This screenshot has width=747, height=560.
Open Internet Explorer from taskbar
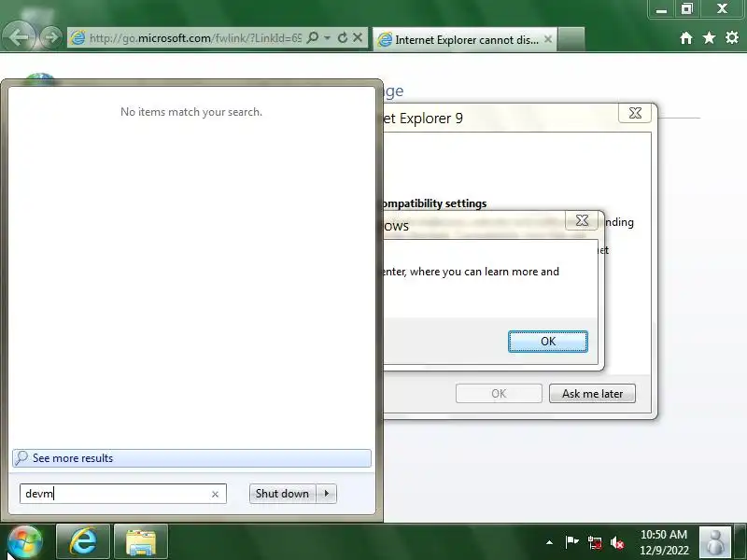click(x=83, y=541)
